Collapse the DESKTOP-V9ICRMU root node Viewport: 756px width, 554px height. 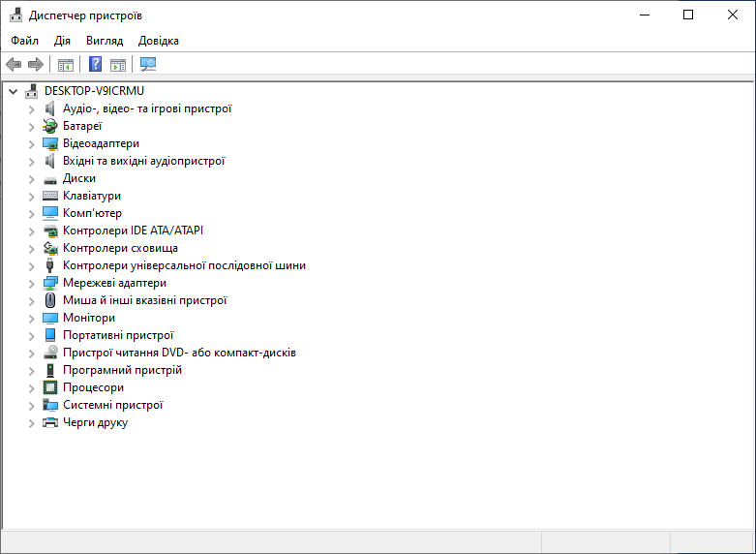(13, 91)
